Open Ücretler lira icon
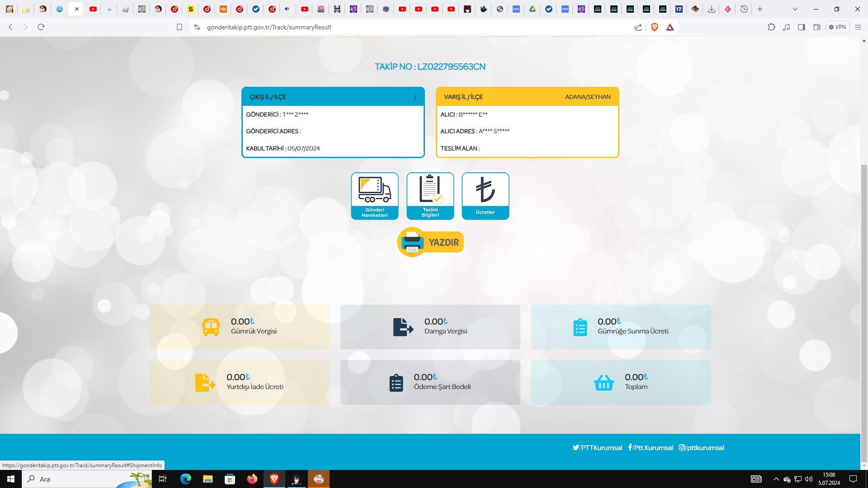Image resolution: width=868 pixels, height=488 pixels. [x=485, y=196]
